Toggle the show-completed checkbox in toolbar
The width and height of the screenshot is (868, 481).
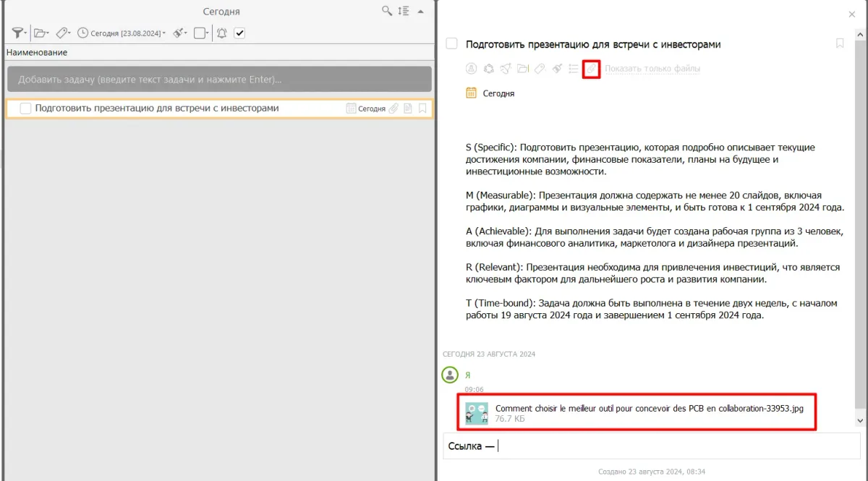(x=240, y=33)
